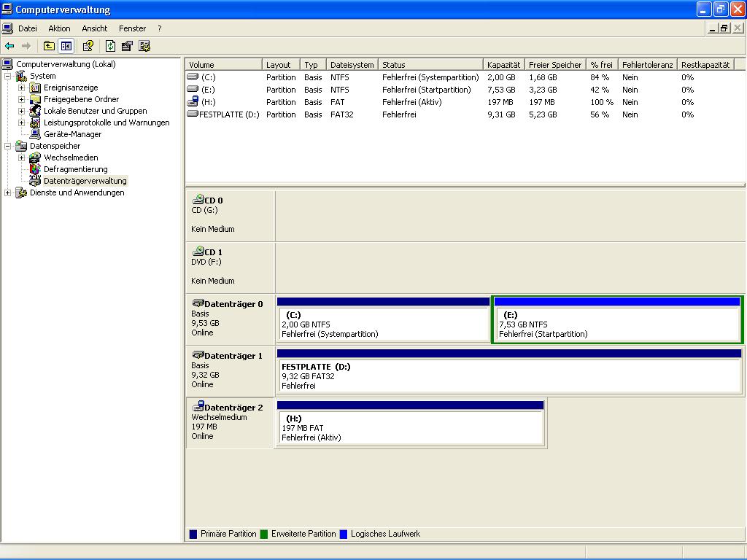Click the up one level folder icon
This screenshot has height=560, width=747.
click(49, 46)
